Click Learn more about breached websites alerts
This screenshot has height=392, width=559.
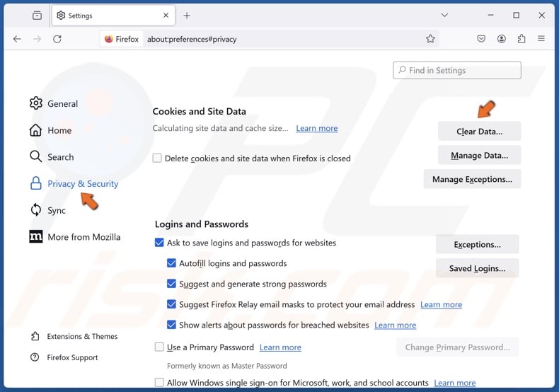pos(395,325)
